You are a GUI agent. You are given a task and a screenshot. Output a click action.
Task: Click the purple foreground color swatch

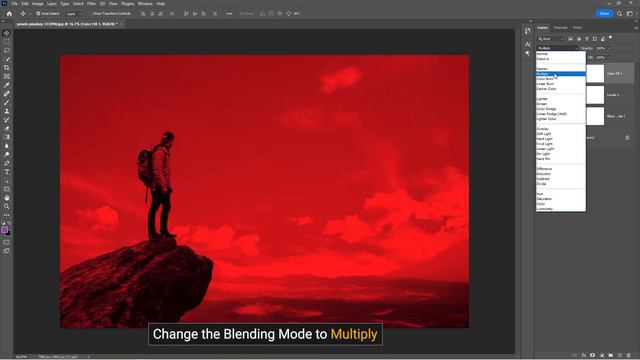(4, 230)
